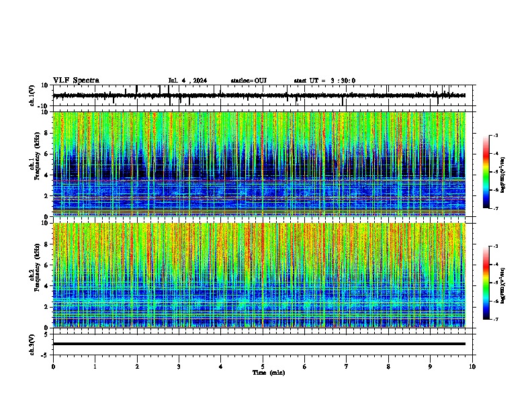This screenshot has height=411, width=532.
Task: Click the "Time (min)" x-axis label
Action: [x=269, y=373]
